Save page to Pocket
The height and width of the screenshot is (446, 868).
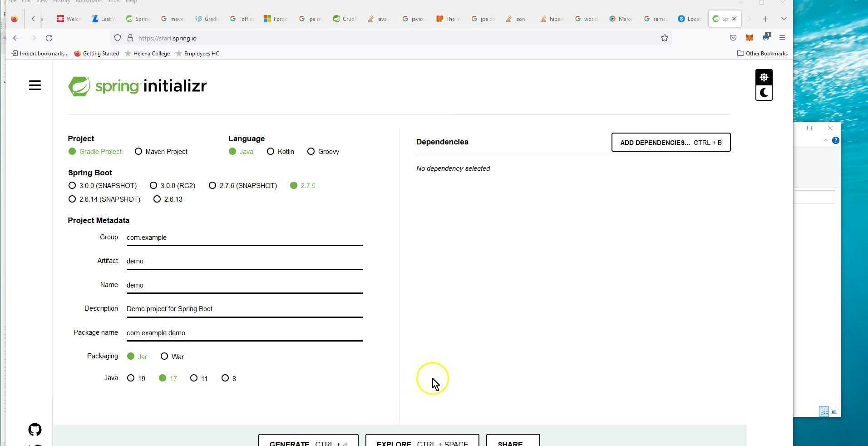pos(733,38)
